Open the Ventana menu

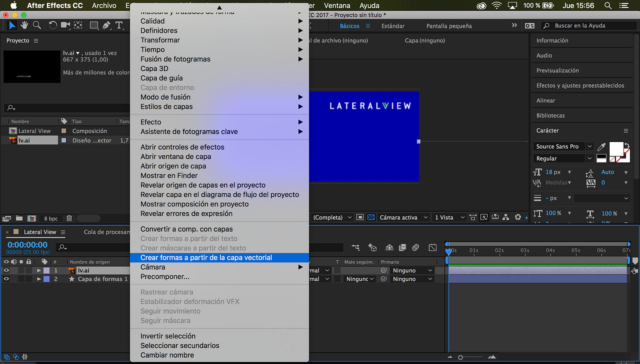pos(337,6)
